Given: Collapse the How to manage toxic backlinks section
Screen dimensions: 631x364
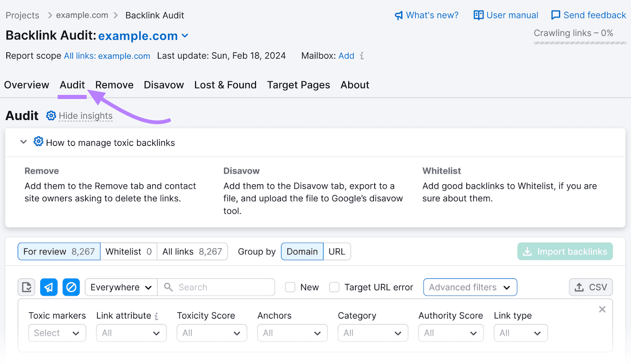Looking at the screenshot, I should tap(23, 142).
